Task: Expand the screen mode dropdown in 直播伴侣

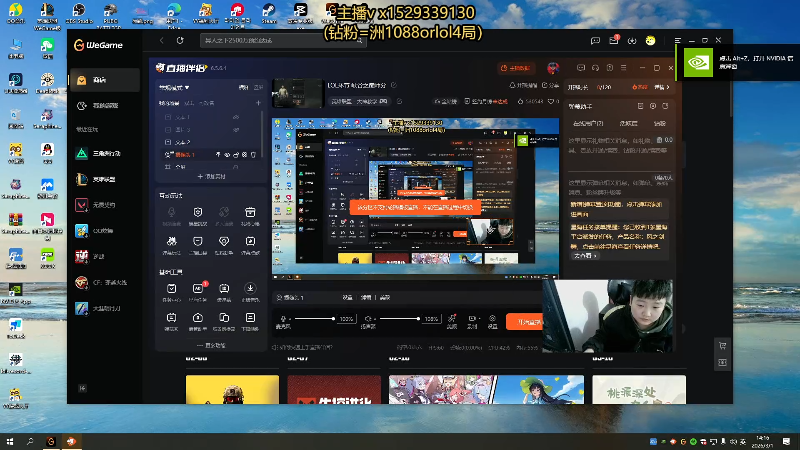Action: (x=174, y=87)
